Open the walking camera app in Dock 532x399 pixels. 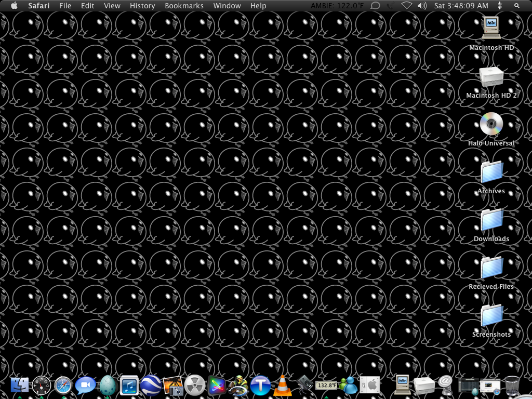304,385
